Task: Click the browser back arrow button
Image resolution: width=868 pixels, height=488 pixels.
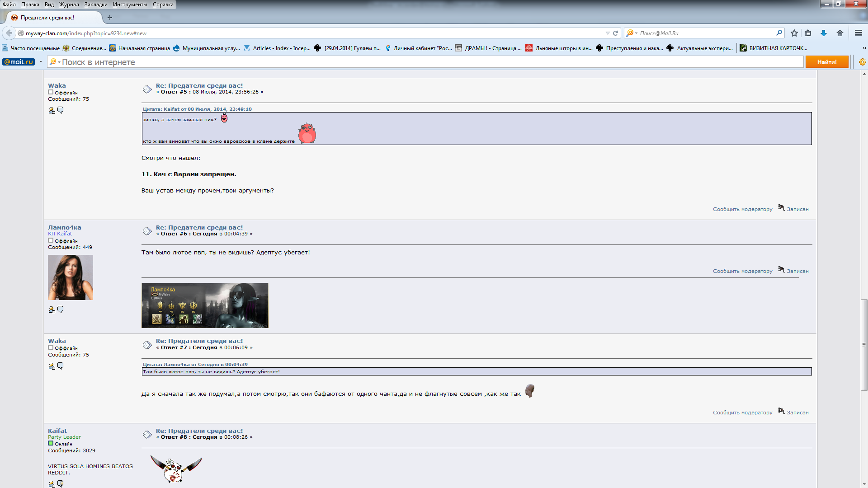Action: click(9, 33)
